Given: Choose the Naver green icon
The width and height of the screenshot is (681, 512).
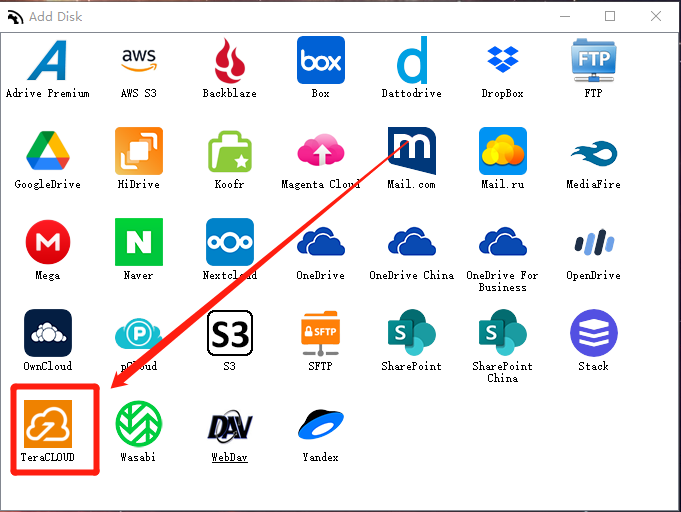Looking at the screenshot, I should tap(139, 242).
